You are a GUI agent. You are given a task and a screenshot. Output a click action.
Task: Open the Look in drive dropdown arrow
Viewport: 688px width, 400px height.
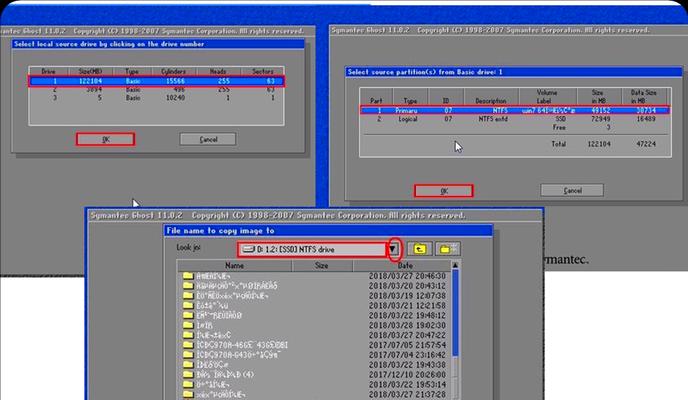click(394, 249)
